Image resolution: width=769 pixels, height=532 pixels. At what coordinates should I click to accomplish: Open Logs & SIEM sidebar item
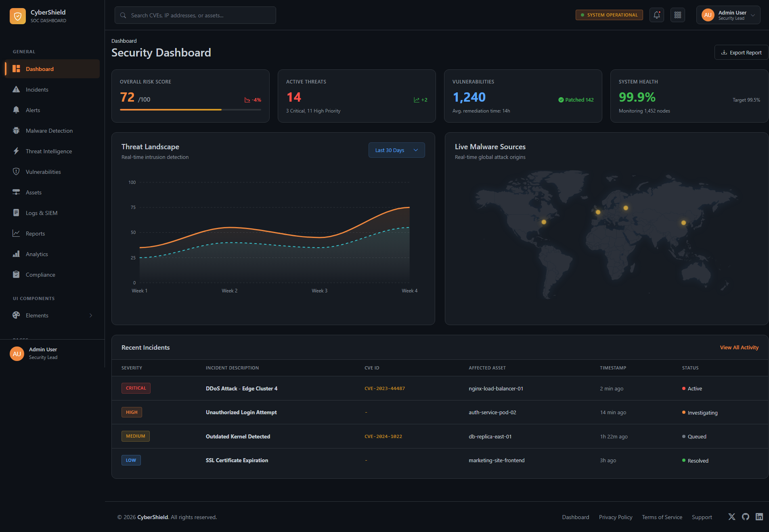pyautogui.click(x=41, y=213)
